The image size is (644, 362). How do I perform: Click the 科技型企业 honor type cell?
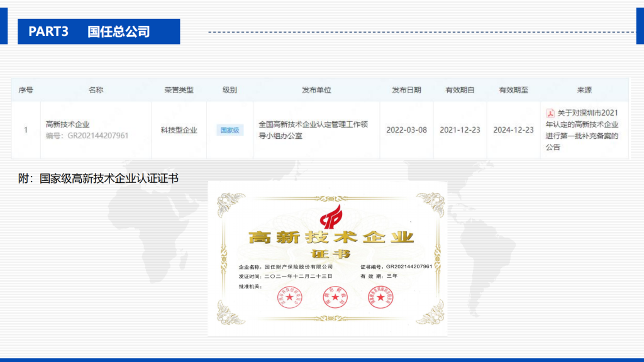pyautogui.click(x=179, y=130)
